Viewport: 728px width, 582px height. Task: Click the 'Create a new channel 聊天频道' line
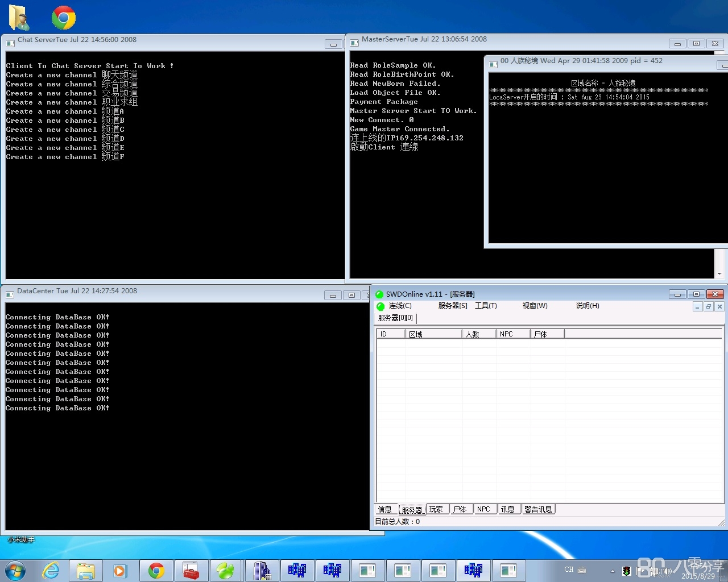[72, 75]
